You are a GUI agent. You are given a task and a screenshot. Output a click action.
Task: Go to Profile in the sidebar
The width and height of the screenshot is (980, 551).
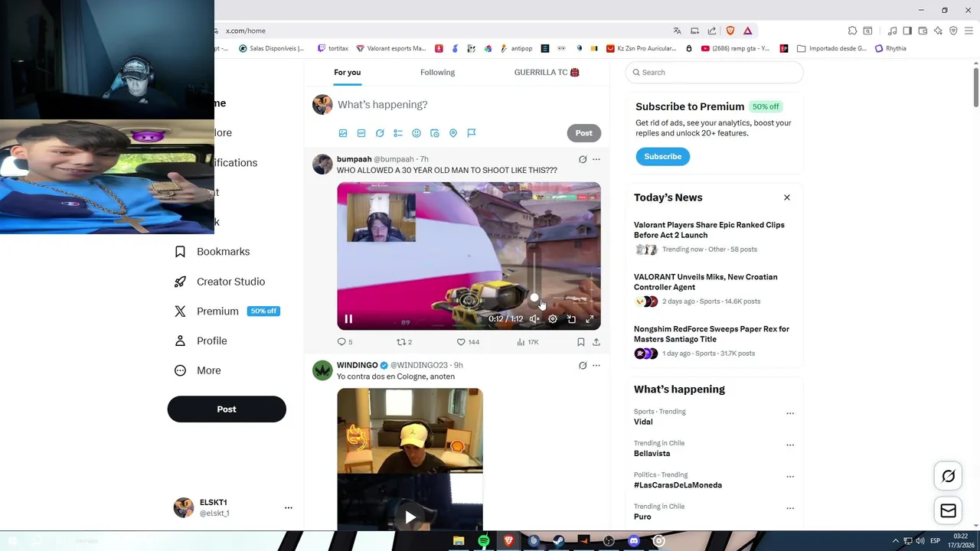pyautogui.click(x=201, y=341)
